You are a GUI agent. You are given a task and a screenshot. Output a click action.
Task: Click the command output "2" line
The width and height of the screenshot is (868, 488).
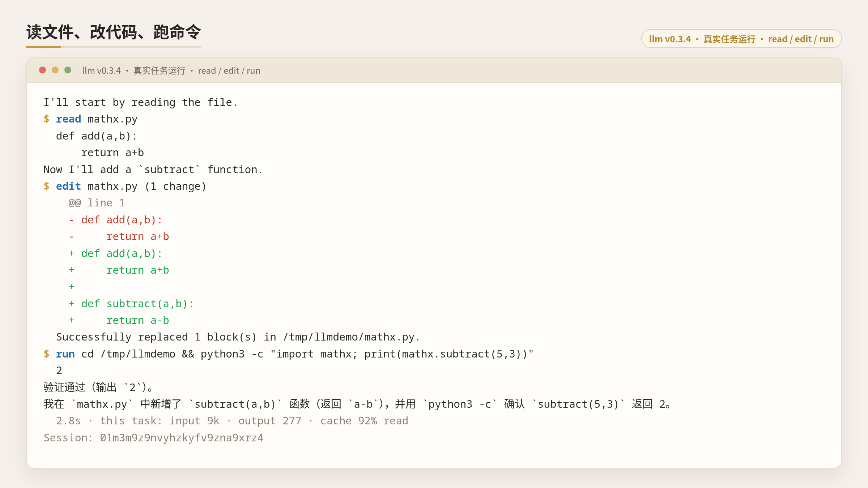point(59,371)
